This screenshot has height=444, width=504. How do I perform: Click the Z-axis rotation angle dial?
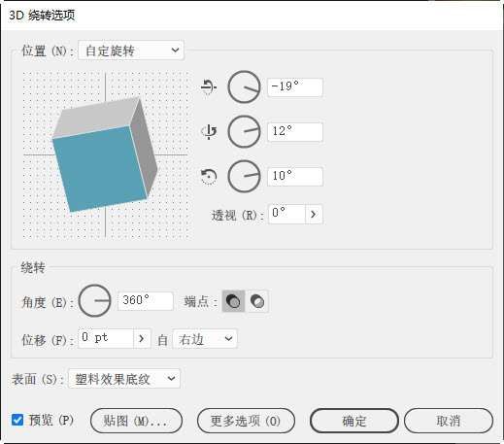point(244,176)
